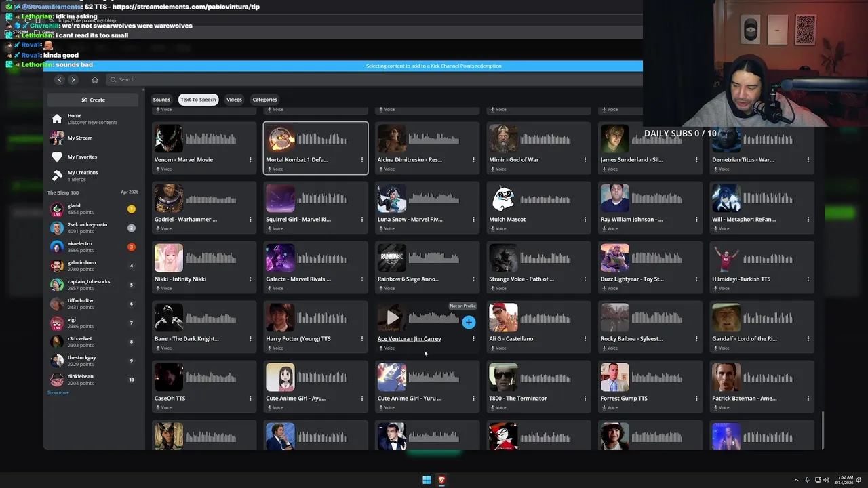This screenshot has width=868, height=488.
Task: Choose the Harry Potter (Young) TTS thumbnail
Action: click(x=280, y=318)
